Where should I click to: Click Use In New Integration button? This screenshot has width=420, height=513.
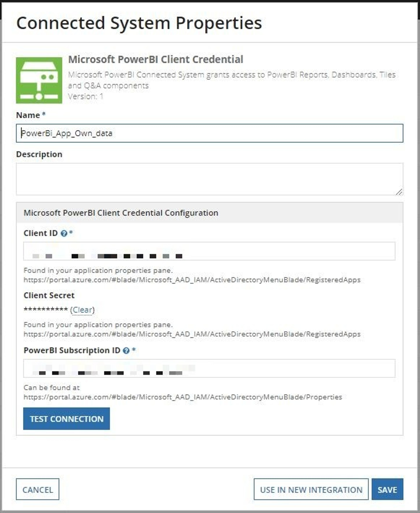click(311, 489)
